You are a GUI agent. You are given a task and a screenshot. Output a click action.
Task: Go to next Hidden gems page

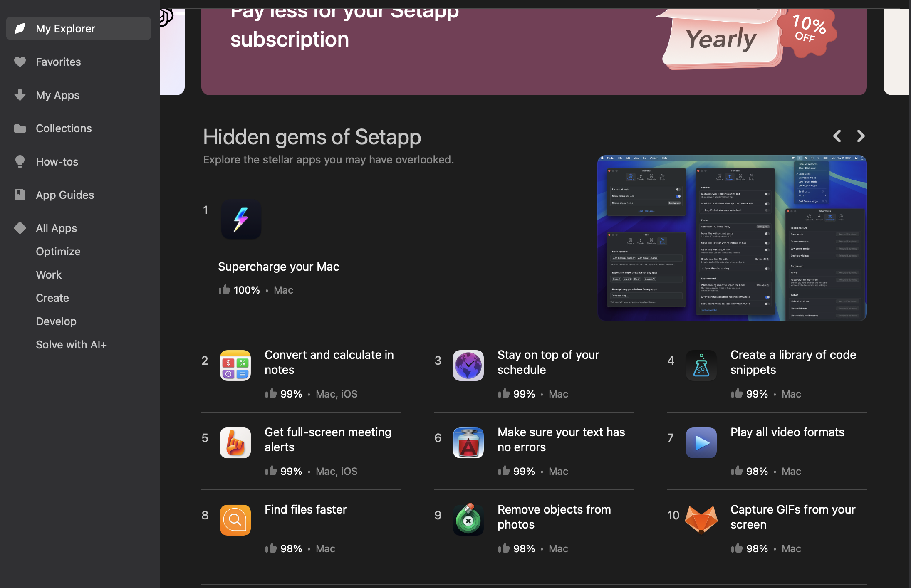pos(861,136)
